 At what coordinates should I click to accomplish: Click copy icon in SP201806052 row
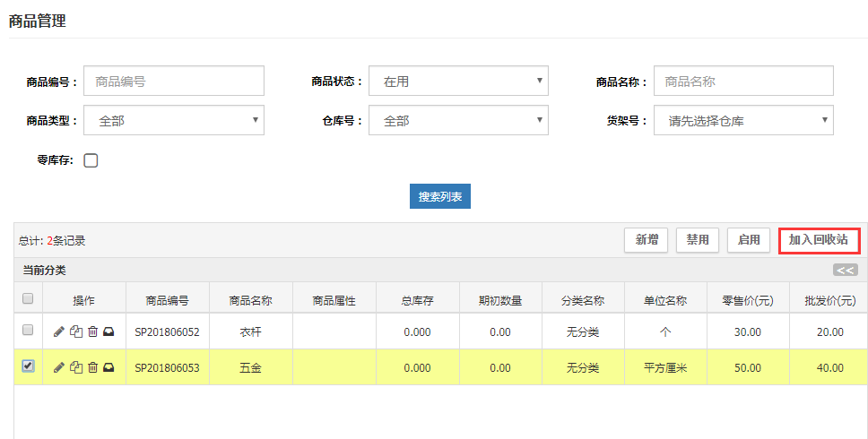(x=75, y=331)
